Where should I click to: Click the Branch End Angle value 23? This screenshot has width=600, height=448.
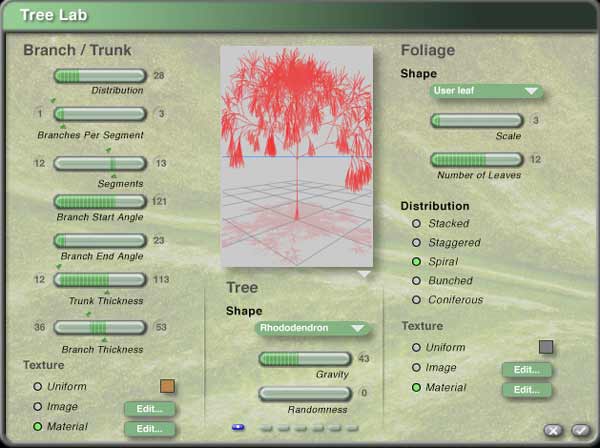pos(159,240)
